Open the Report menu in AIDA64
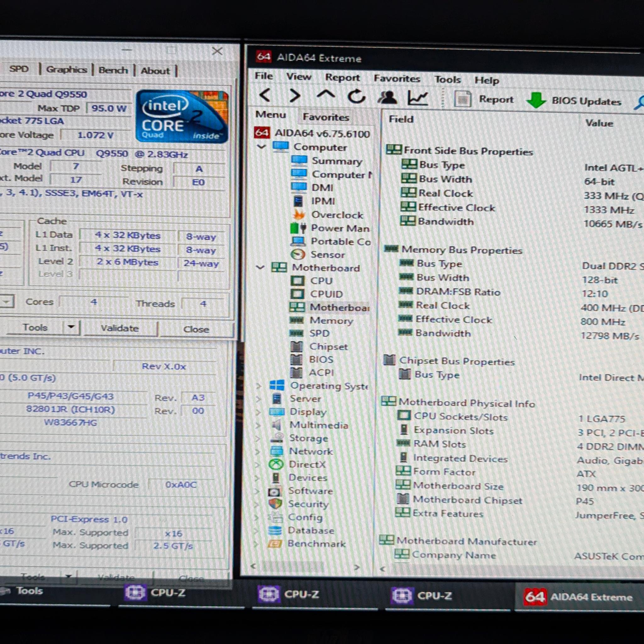This screenshot has width=644, height=644. coord(342,78)
